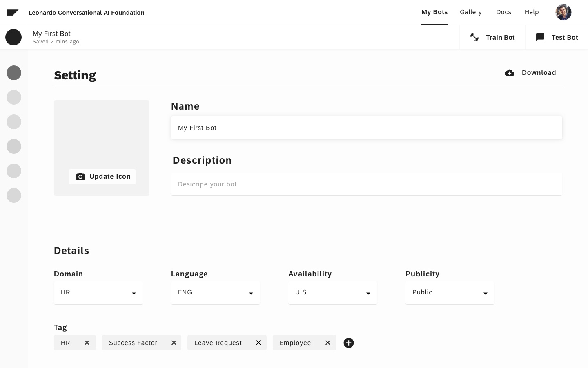Click the chat bubble Test Bot icon
The height and width of the screenshot is (368, 588).
[540, 37]
